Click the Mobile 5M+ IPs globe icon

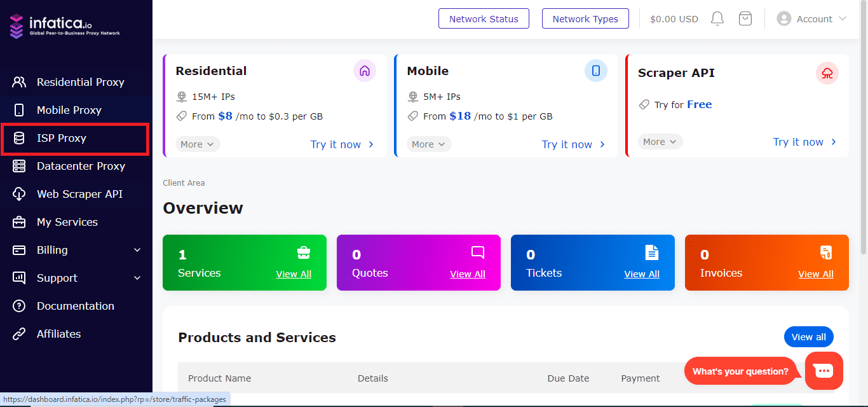[412, 97]
